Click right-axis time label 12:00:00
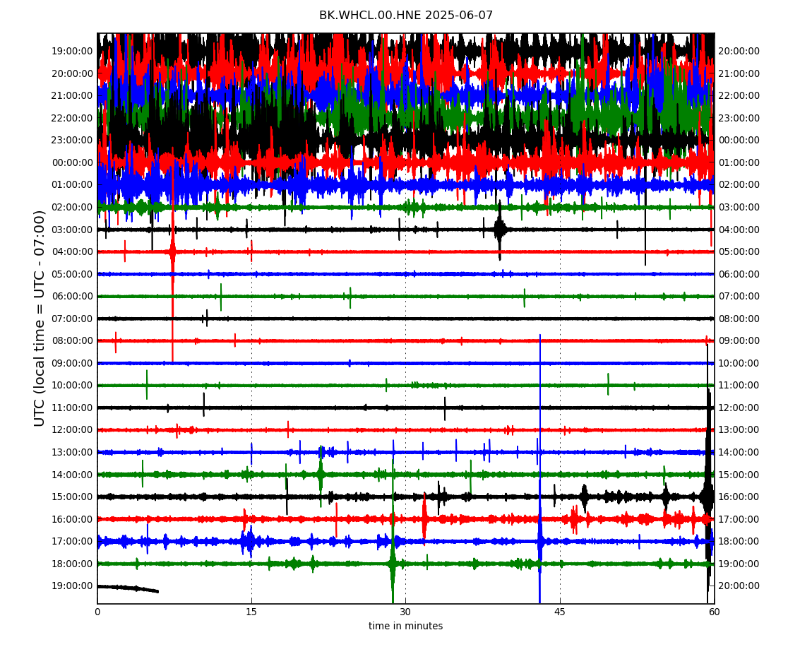This screenshot has width=812, height=671. click(x=739, y=408)
